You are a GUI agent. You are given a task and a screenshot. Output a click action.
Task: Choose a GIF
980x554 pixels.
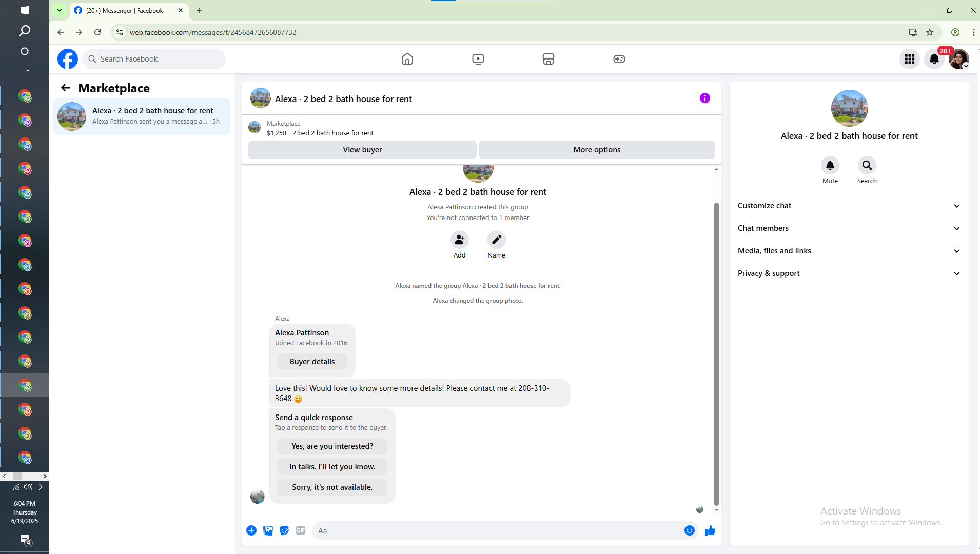pyautogui.click(x=301, y=530)
